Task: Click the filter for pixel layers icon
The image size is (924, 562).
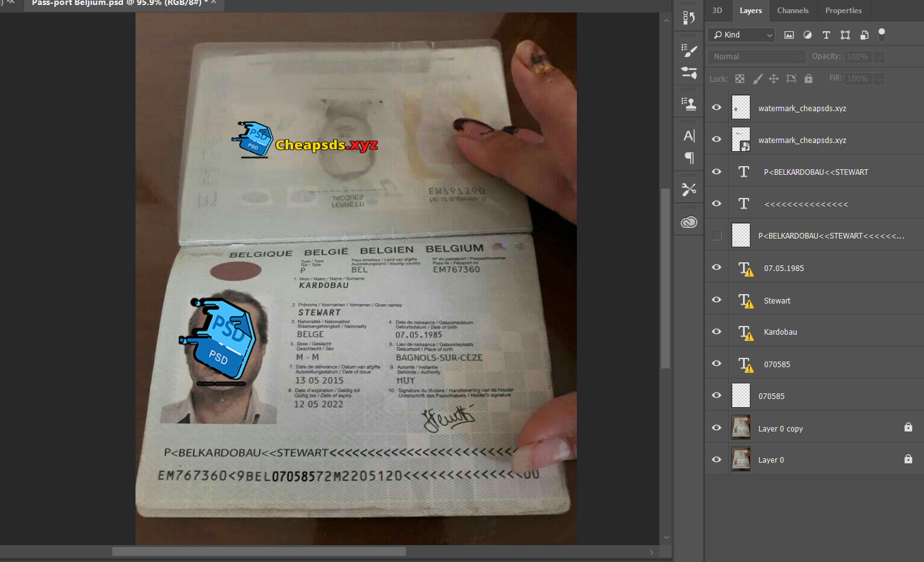Action: [x=789, y=35]
